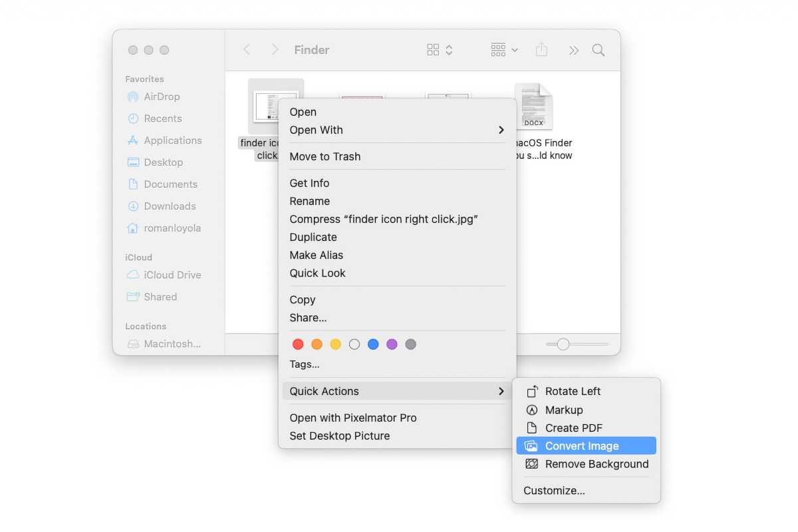The width and height of the screenshot is (798, 532).
Task: Click the Documents sidebar icon
Action: click(x=133, y=184)
